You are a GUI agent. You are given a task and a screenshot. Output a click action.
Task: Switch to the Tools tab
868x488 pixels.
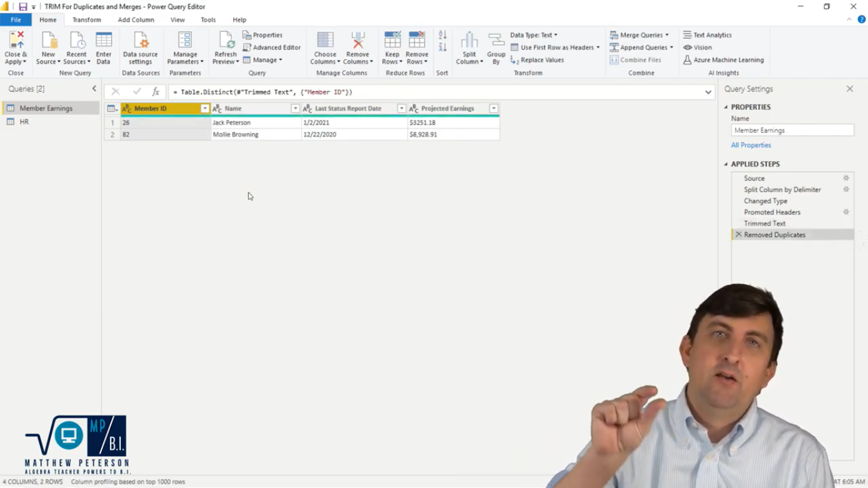[x=208, y=20]
